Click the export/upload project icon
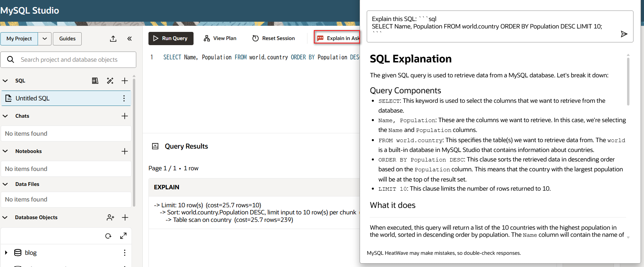Image resolution: width=644 pixels, height=267 pixels. (x=113, y=39)
